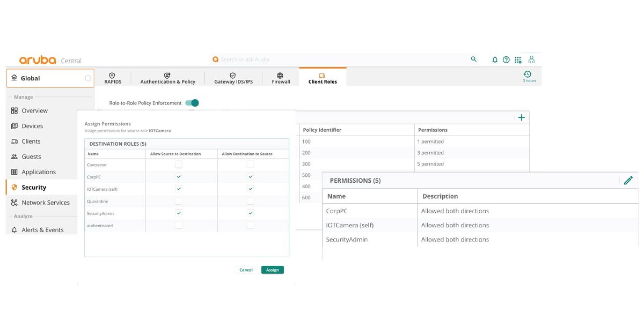Uncheck IOTCamera (self) Source to Destination
Screen dimensions: 644x336
pos(179,189)
